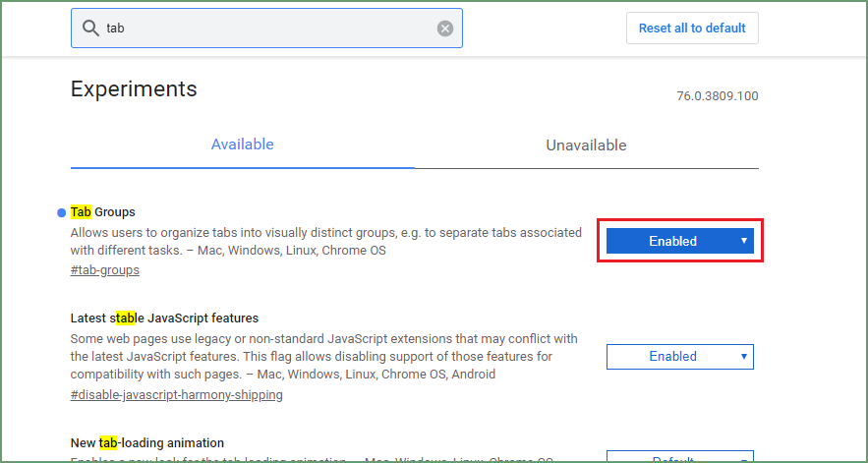The width and height of the screenshot is (868, 463).
Task: Click Latest stable JavaScript features title
Action: pos(164,318)
